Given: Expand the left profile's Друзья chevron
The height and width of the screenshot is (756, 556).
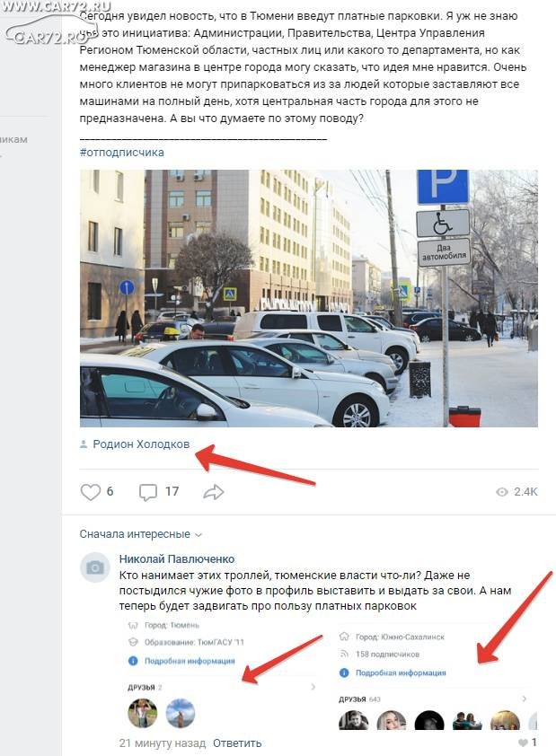Looking at the screenshot, I should tap(313, 687).
